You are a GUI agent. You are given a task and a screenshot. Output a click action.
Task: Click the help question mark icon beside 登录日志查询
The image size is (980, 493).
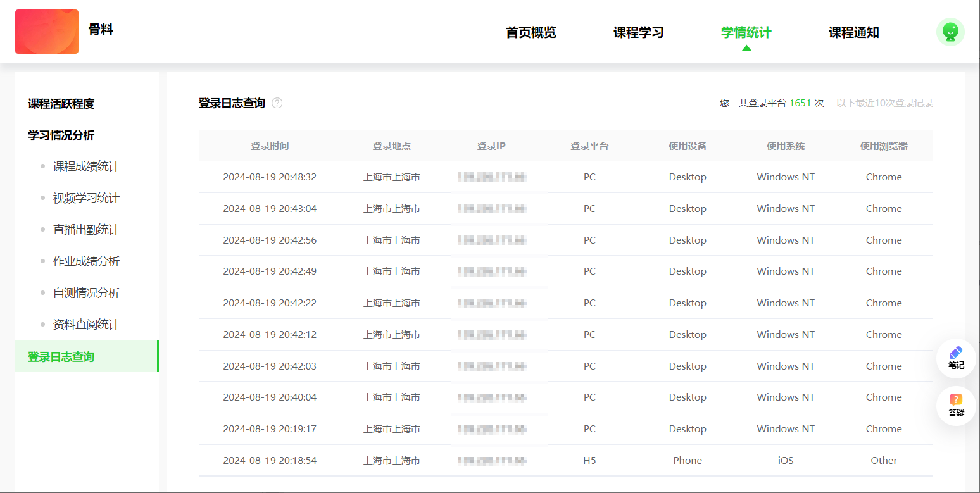click(x=277, y=103)
